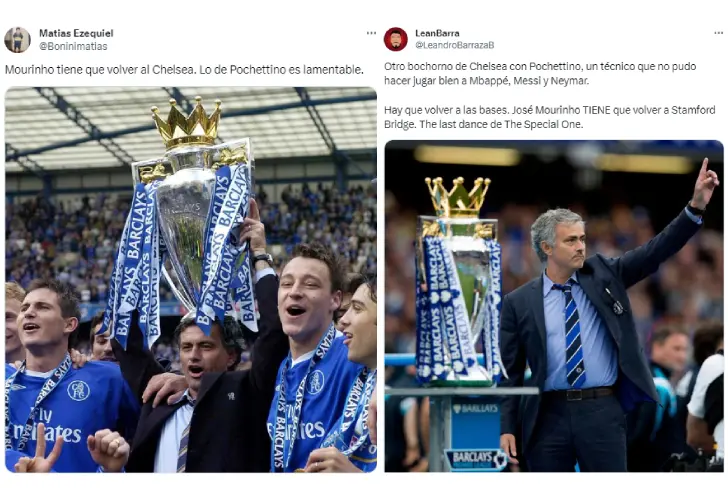728x488 pixels.
Task: Click the Chelsea crest on the left player's shirt
Action: point(78,390)
